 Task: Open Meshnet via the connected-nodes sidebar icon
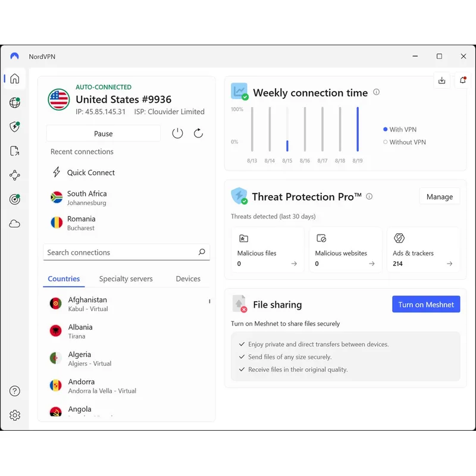coord(14,175)
